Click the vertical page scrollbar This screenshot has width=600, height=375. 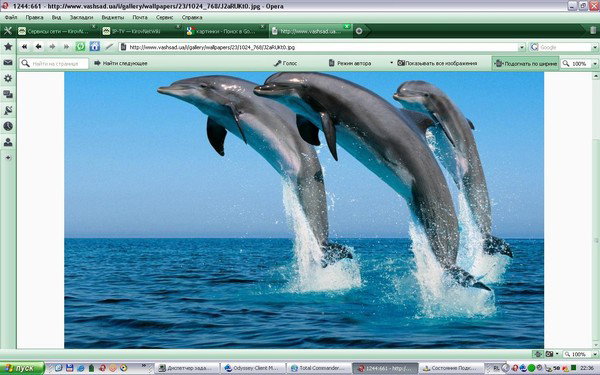coord(596,210)
